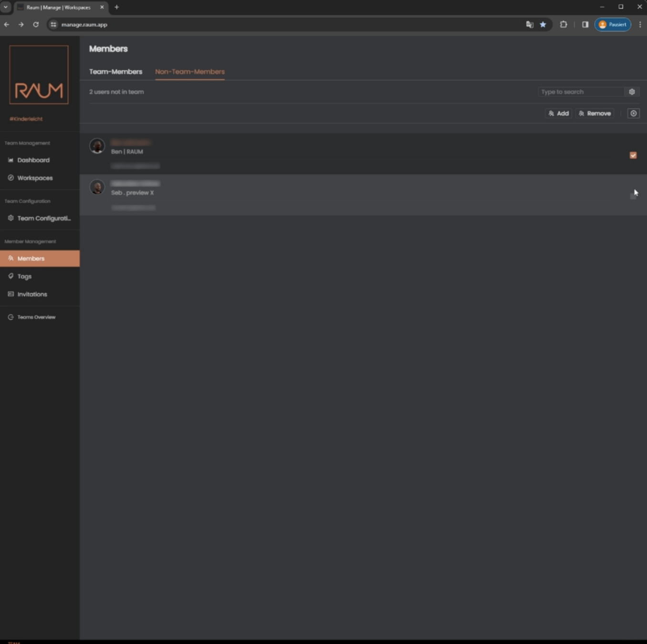647x644 pixels.
Task: Toggle the browser side panel icon
Action: (585, 25)
